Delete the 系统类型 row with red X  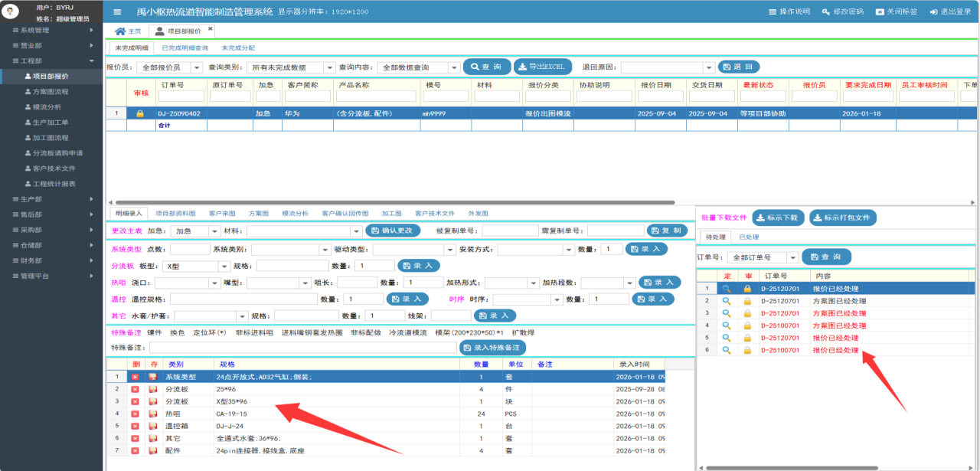click(135, 377)
